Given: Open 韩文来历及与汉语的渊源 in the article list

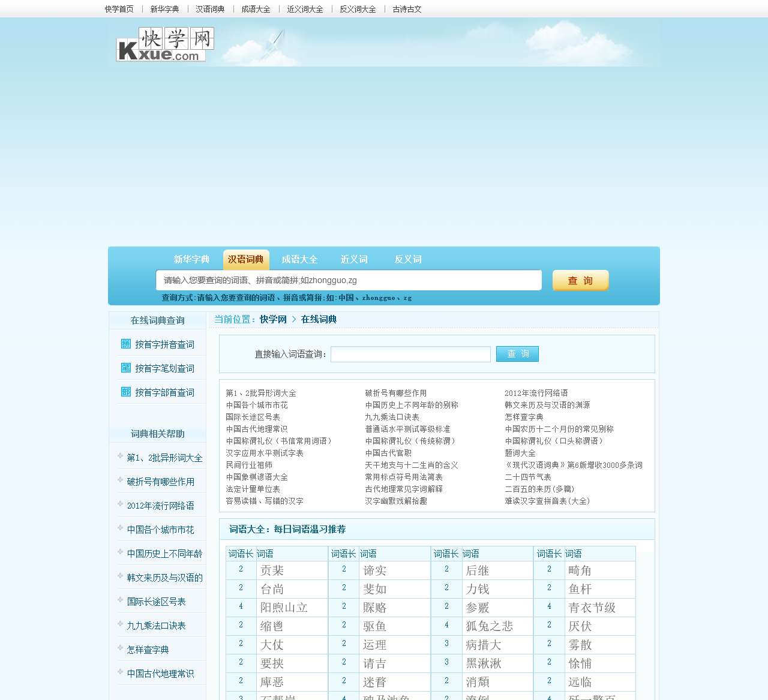Looking at the screenshot, I should [547, 405].
